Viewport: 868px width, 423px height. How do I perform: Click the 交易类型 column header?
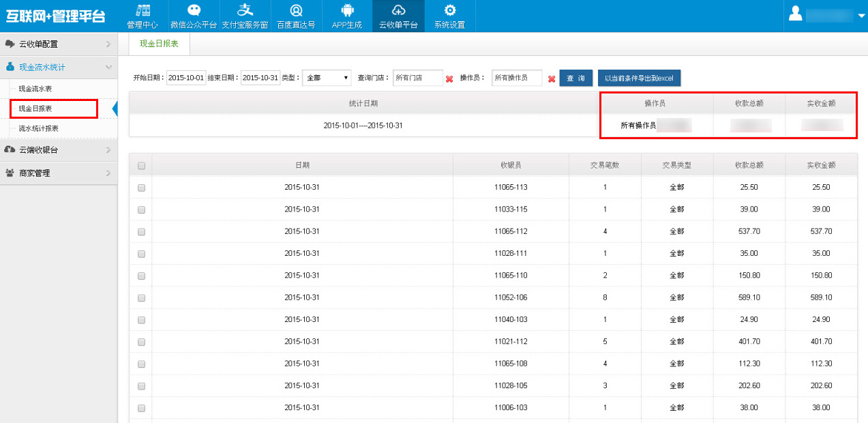(x=676, y=165)
